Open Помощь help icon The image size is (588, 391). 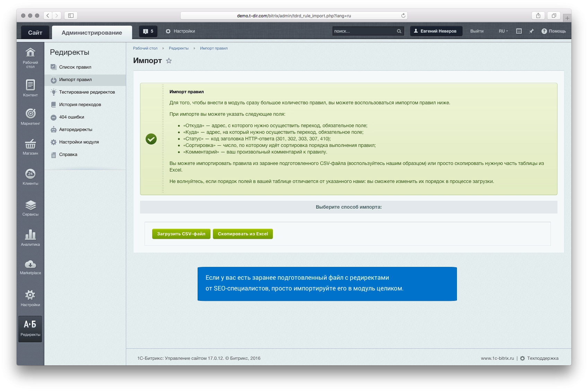[x=554, y=31]
